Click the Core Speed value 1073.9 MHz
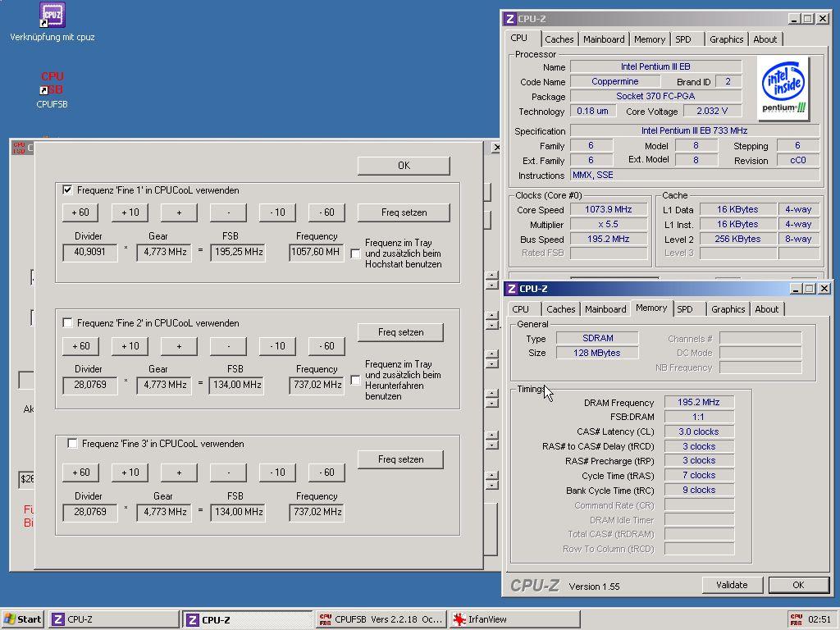This screenshot has width=840, height=630. pyautogui.click(x=608, y=209)
